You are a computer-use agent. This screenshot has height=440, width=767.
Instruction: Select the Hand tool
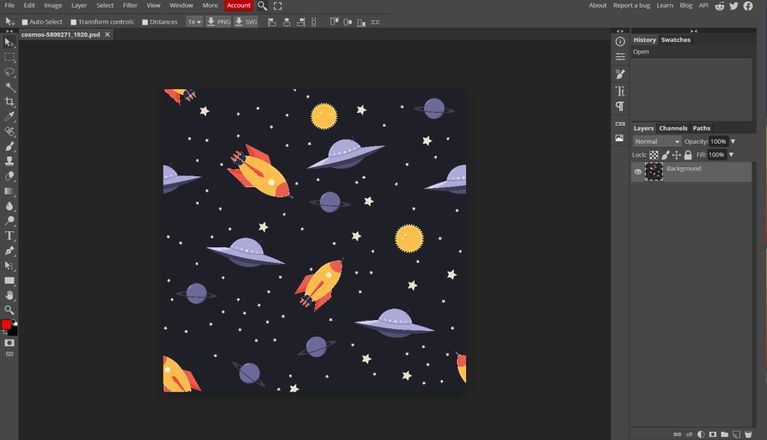[10, 295]
